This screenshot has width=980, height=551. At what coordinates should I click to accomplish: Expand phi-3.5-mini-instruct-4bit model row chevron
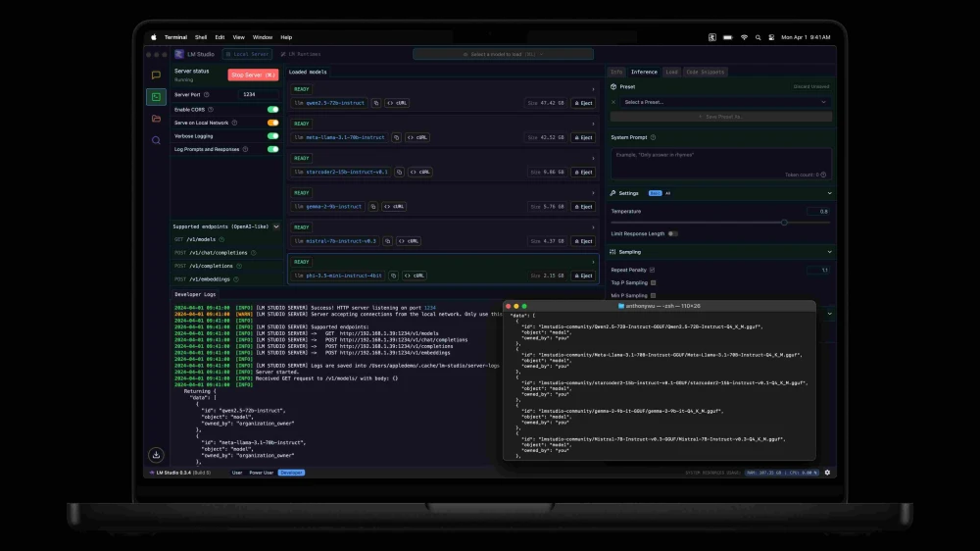[593, 262]
